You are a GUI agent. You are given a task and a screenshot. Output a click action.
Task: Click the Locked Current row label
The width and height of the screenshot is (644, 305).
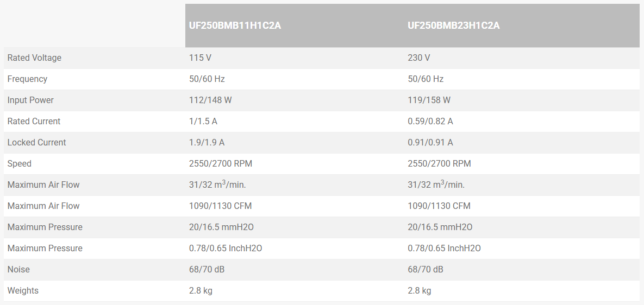[36, 143]
